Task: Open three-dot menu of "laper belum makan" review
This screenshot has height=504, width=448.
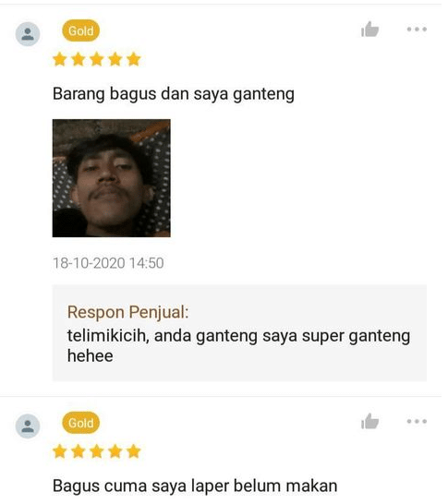Action: pyautogui.click(x=417, y=421)
